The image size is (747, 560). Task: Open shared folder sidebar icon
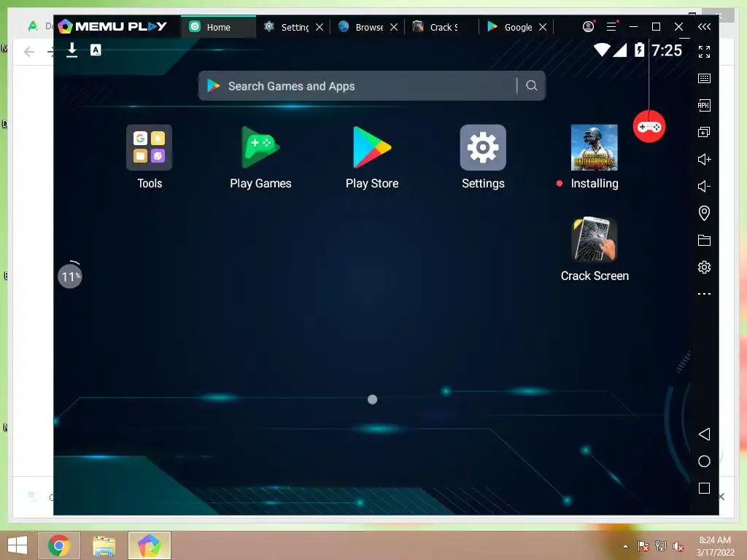pos(704,240)
